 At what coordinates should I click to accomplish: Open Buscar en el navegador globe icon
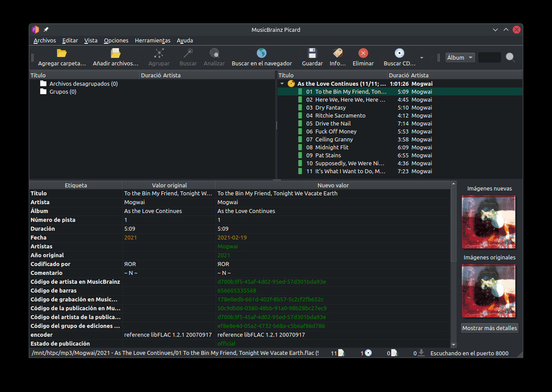point(262,53)
